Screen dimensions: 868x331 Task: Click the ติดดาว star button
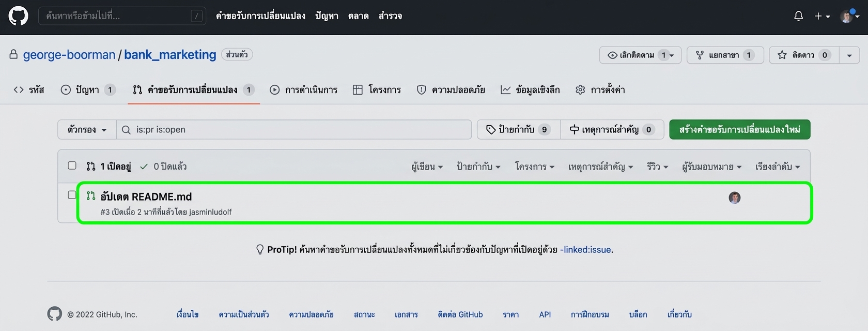pyautogui.click(x=804, y=55)
